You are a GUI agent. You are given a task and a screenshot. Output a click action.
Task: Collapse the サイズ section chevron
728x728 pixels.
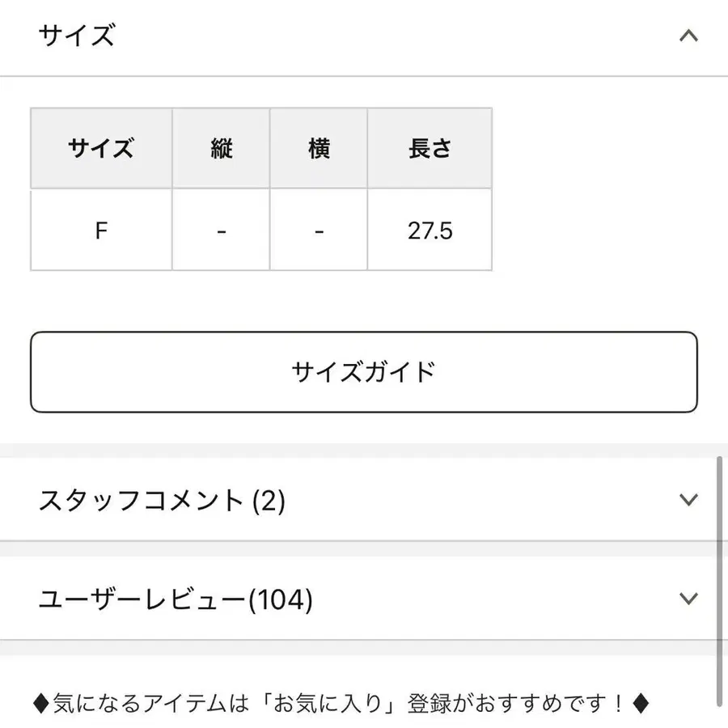coord(688,36)
